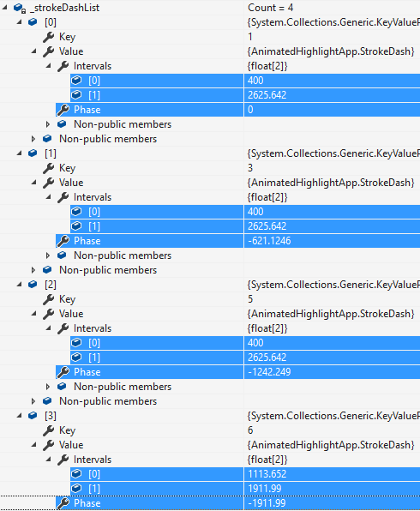Click the cube icon of entry [3]

(33, 416)
